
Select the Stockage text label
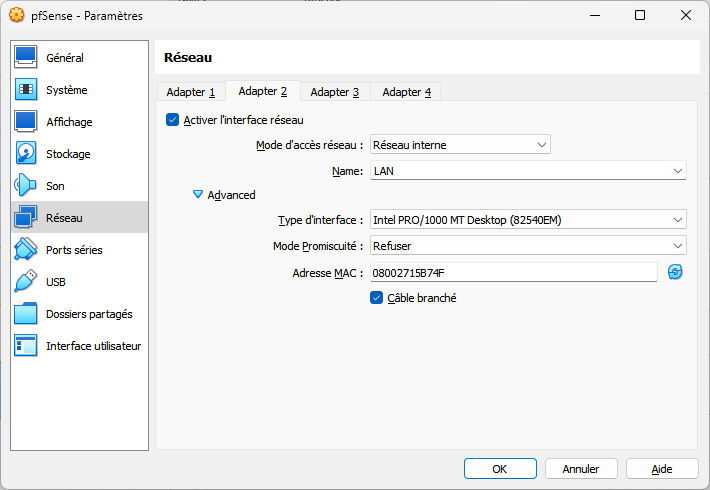point(68,154)
